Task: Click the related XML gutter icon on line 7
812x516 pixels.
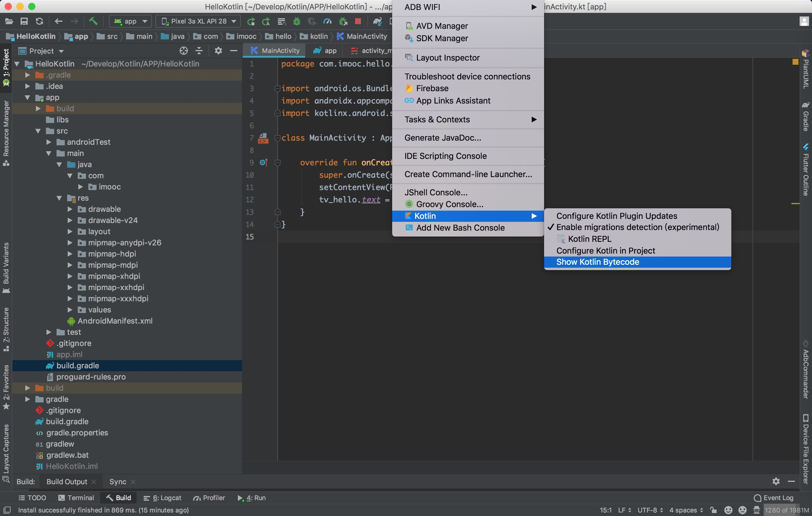Action: tap(264, 138)
